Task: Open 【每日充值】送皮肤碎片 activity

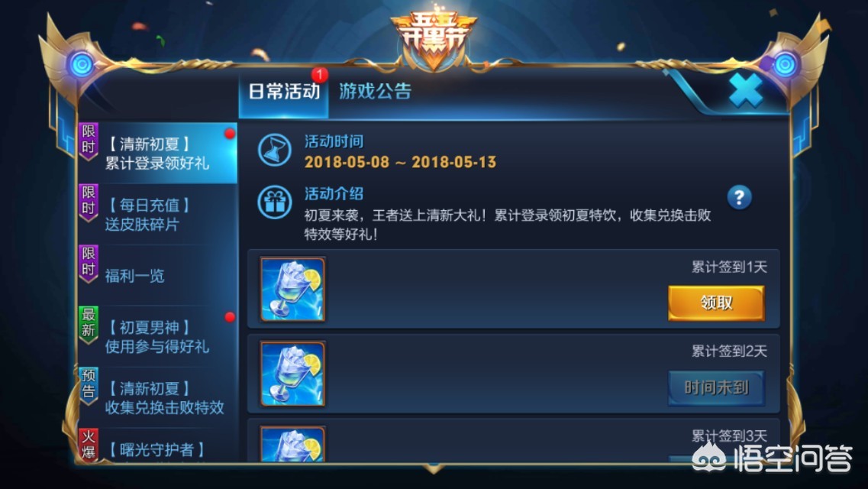Action: (158, 214)
